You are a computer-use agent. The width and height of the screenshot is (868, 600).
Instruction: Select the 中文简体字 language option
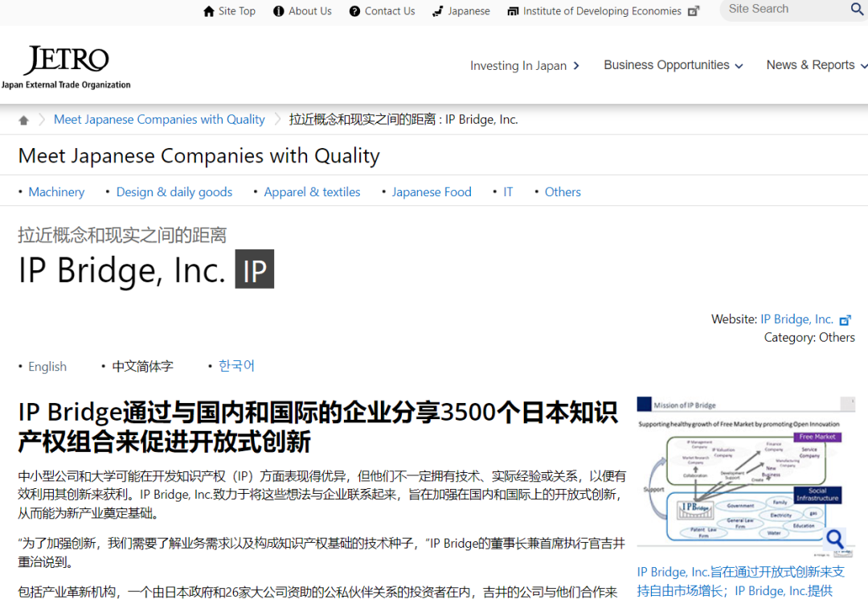pos(142,367)
